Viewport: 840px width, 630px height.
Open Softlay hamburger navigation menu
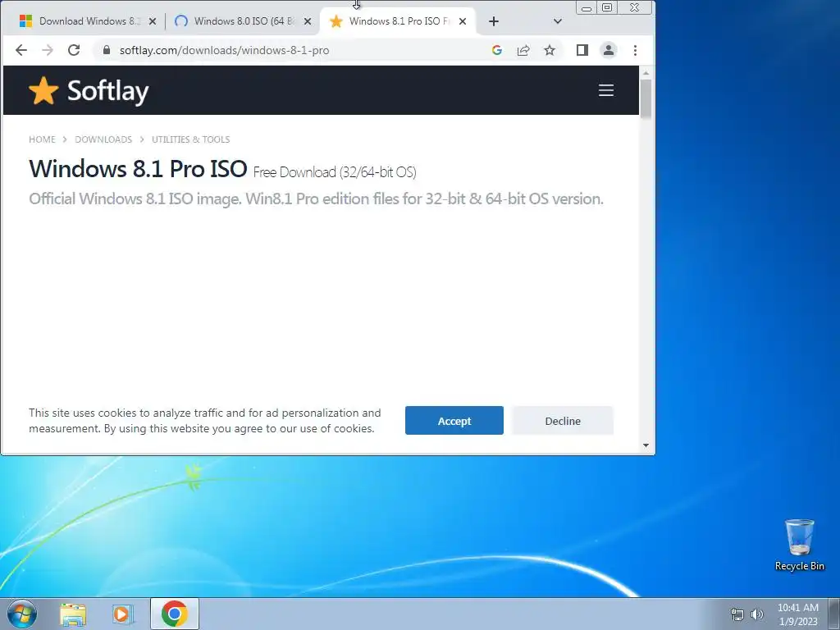[x=606, y=90]
